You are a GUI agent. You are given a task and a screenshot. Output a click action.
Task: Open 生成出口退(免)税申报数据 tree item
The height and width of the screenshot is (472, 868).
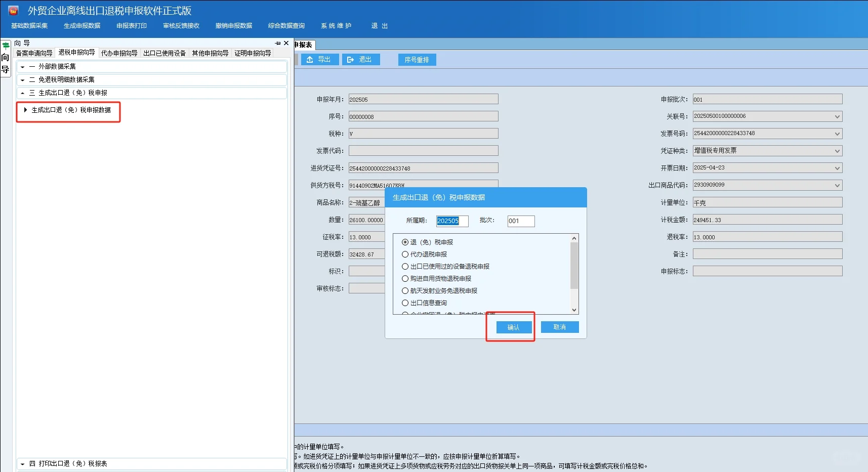click(71, 110)
